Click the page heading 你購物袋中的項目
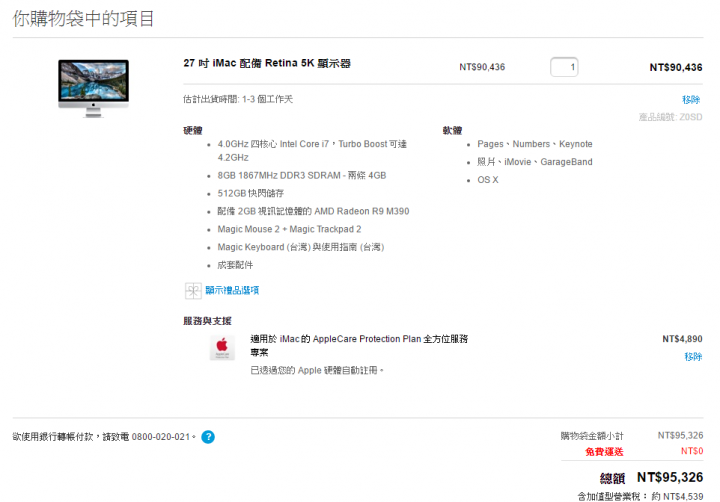Screen dimensions: 720x502 [x=83, y=19]
